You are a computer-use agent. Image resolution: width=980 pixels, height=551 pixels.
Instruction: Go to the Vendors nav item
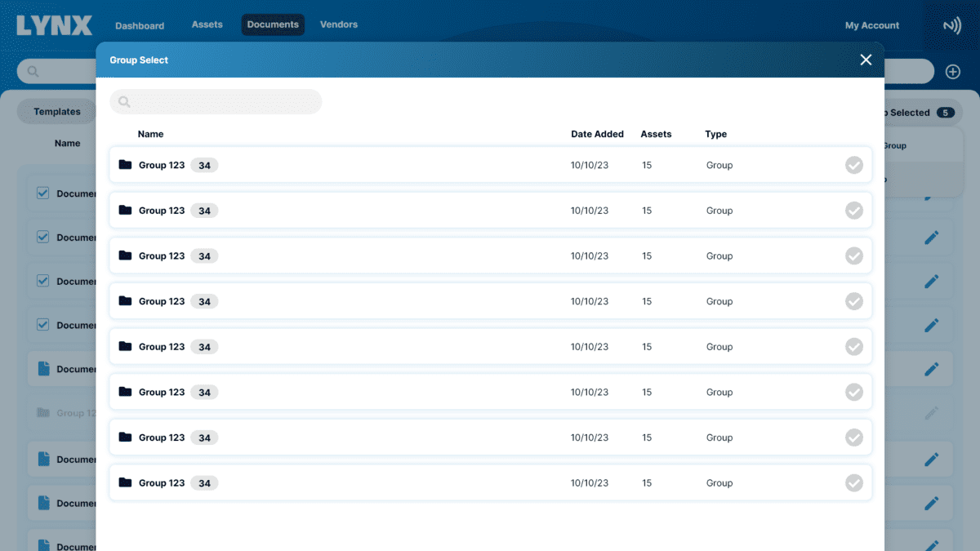point(339,24)
